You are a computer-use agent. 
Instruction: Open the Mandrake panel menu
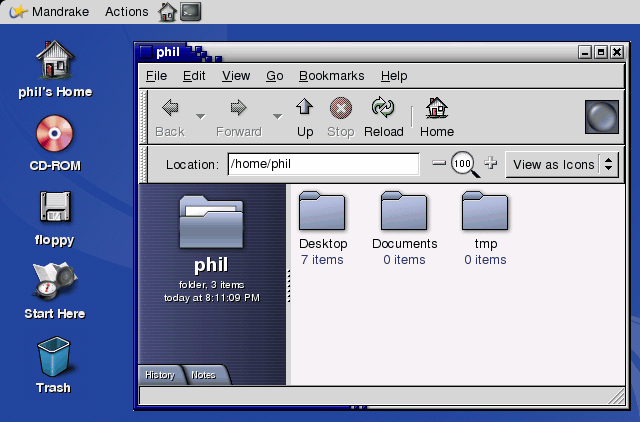point(49,11)
